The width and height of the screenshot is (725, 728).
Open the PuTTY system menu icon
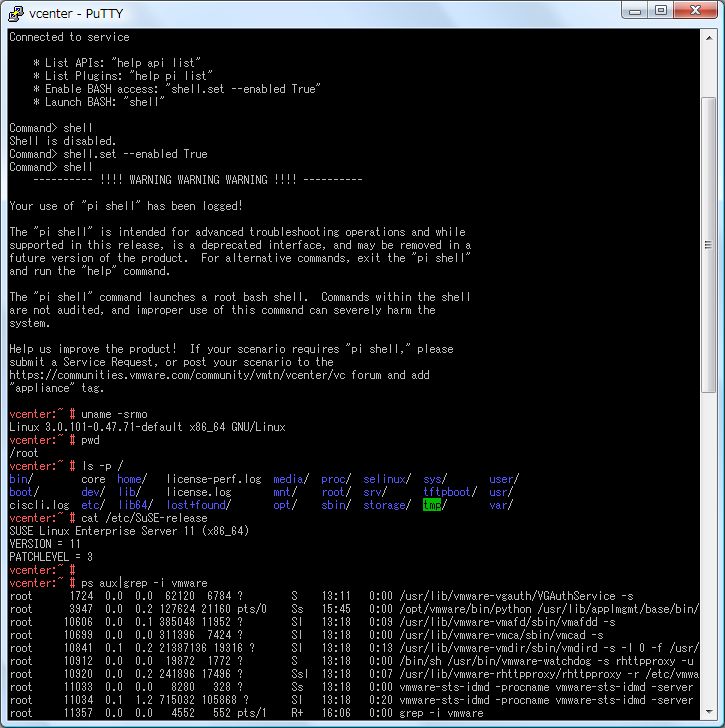[x=16, y=14]
